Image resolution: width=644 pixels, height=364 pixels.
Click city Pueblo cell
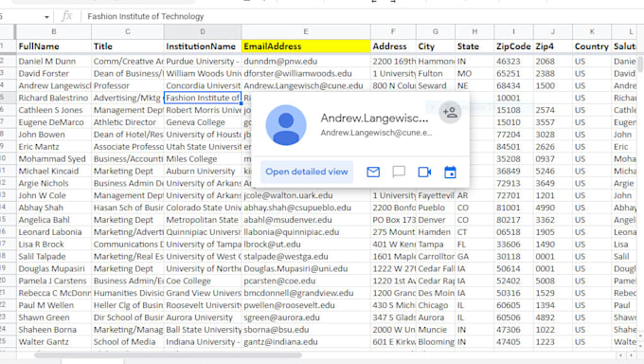(x=436, y=208)
